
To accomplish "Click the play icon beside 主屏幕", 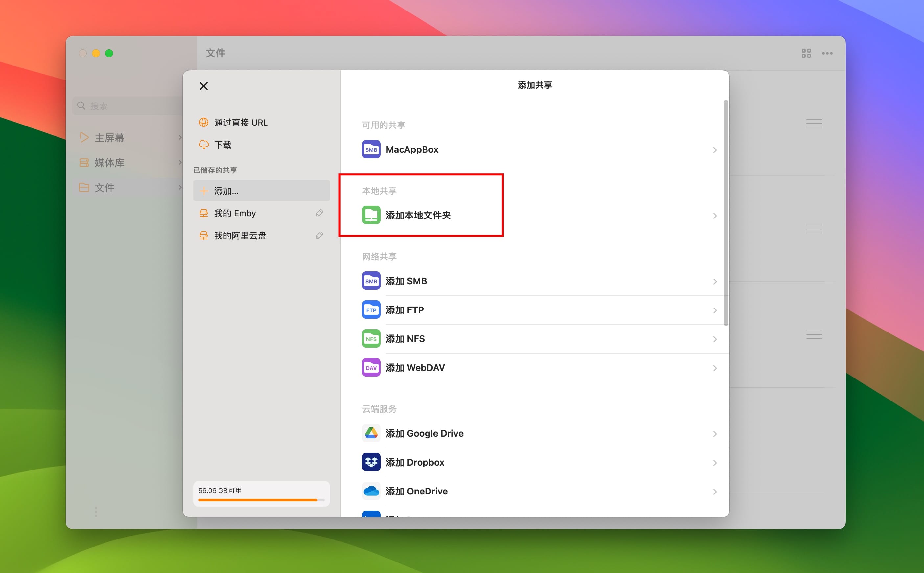I will pyautogui.click(x=84, y=137).
